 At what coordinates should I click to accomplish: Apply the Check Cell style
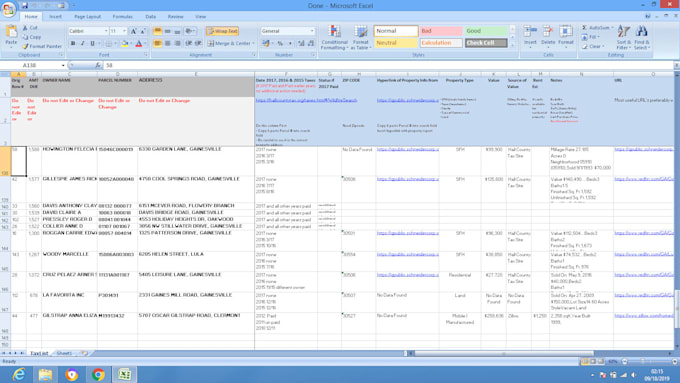486,43
